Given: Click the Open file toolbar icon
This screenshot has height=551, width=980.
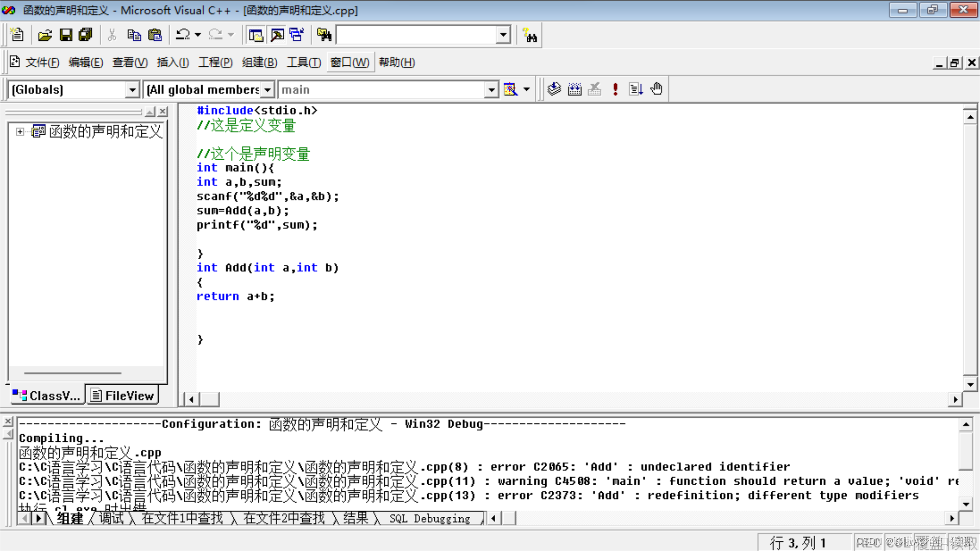Looking at the screenshot, I should click(45, 35).
